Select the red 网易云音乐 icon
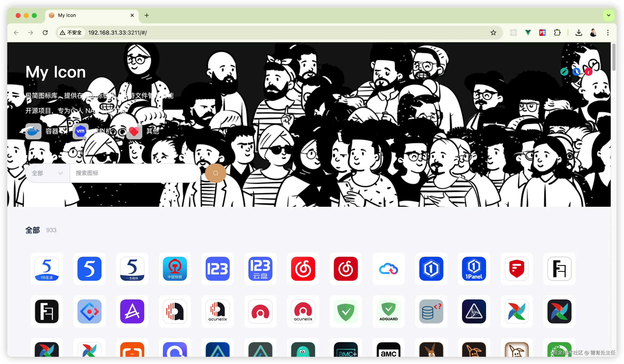Image resolution: width=624 pixels, height=364 pixels. pyautogui.click(x=303, y=269)
